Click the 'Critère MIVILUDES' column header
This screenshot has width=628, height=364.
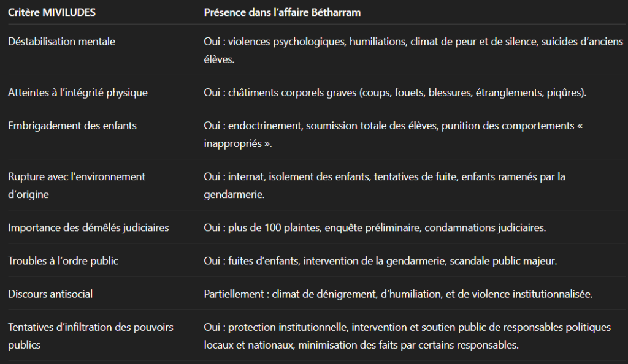tap(52, 12)
